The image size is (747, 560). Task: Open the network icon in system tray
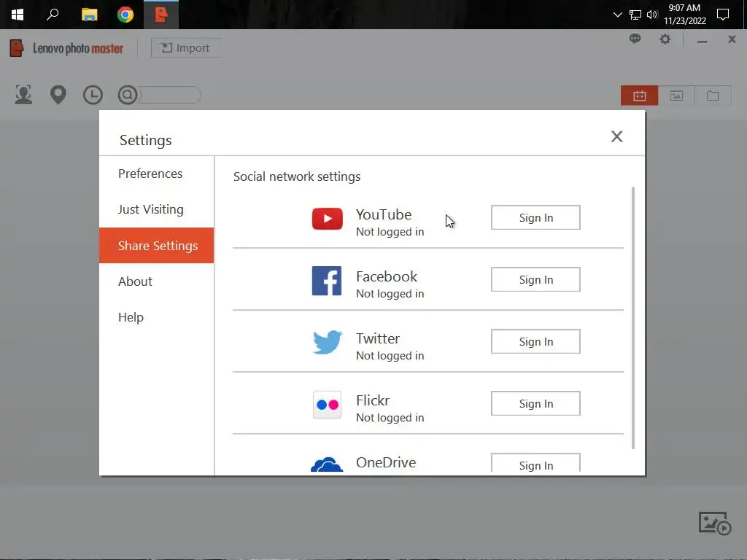click(x=635, y=15)
